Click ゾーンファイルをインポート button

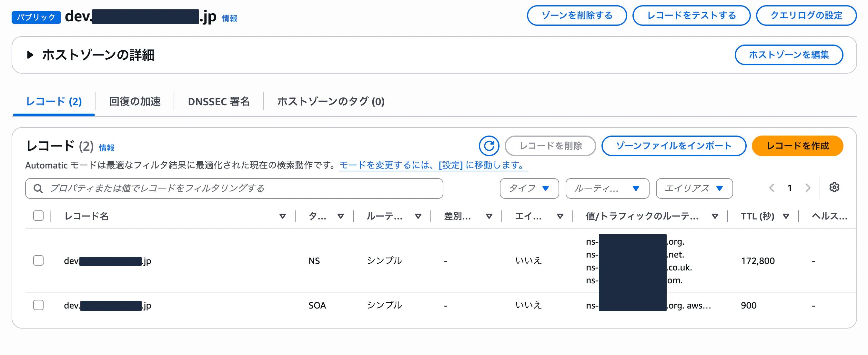click(x=674, y=146)
